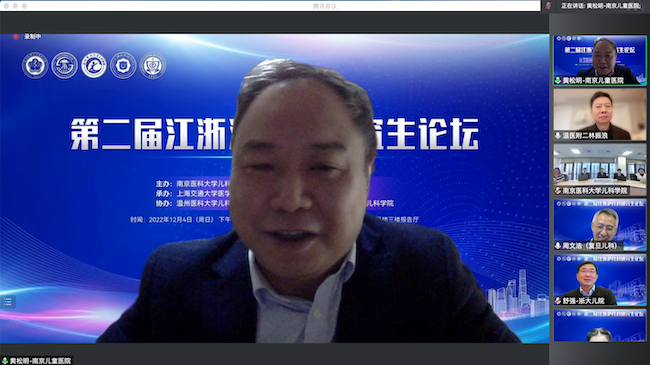Click the microphone icon next to 周文浩

pos(558,246)
